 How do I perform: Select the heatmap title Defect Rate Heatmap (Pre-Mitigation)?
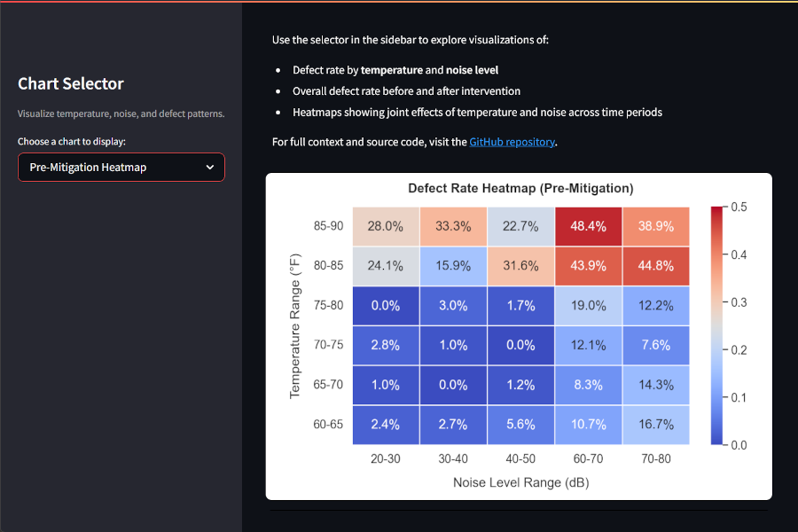pyautogui.click(x=520, y=188)
